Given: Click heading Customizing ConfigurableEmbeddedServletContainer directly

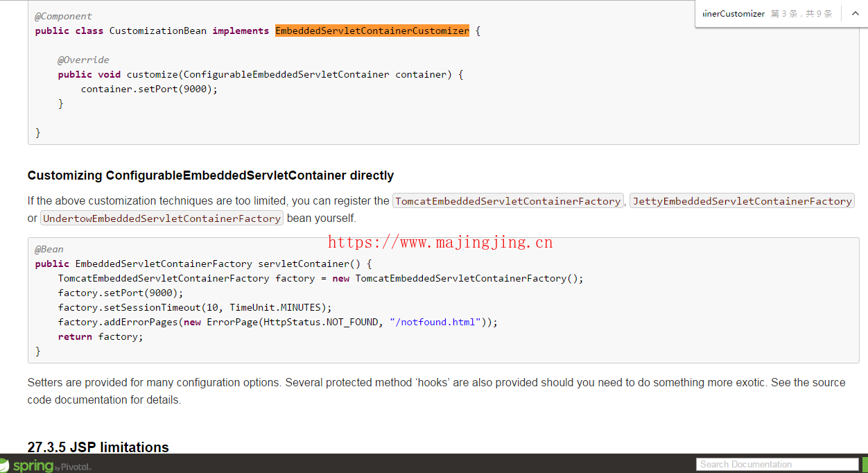Looking at the screenshot, I should [x=211, y=175].
